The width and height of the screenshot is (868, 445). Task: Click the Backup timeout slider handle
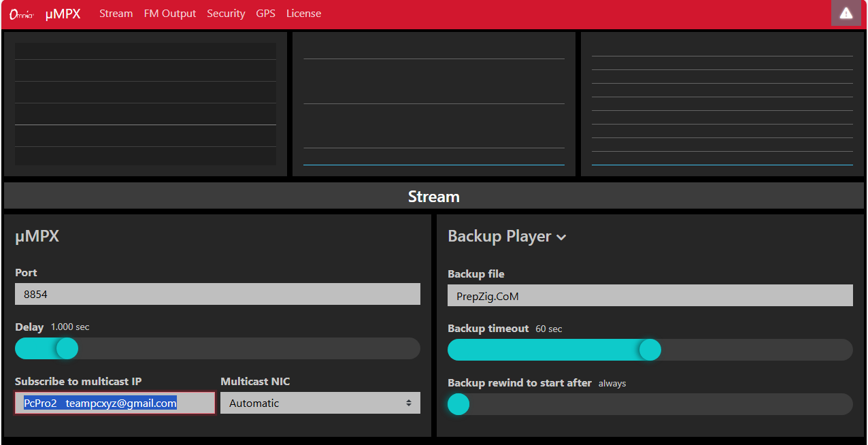pos(650,350)
